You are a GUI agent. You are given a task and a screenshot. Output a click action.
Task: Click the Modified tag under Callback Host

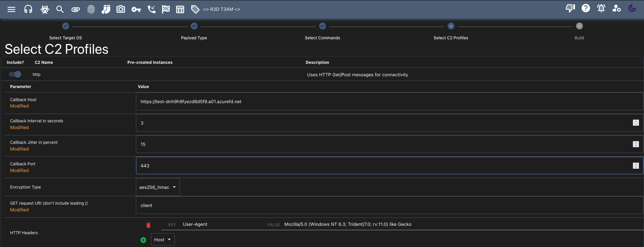pos(20,106)
